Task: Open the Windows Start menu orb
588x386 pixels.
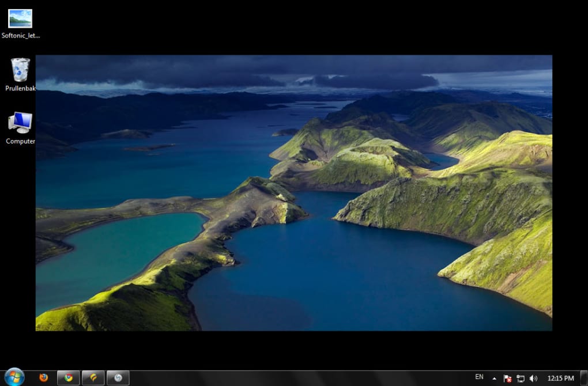Action: (x=14, y=377)
